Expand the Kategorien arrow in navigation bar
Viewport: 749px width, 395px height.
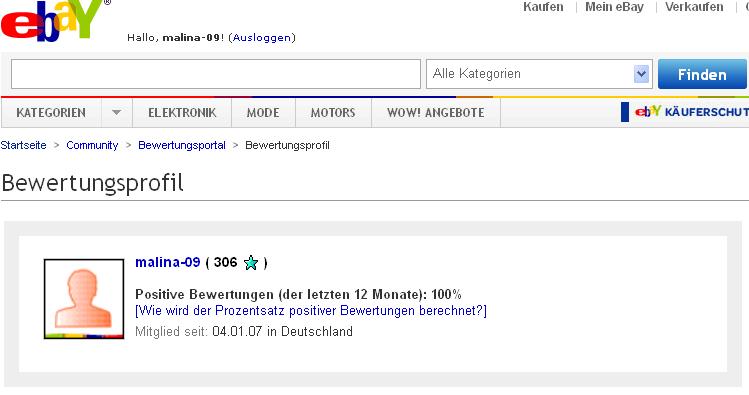click(117, 113)
